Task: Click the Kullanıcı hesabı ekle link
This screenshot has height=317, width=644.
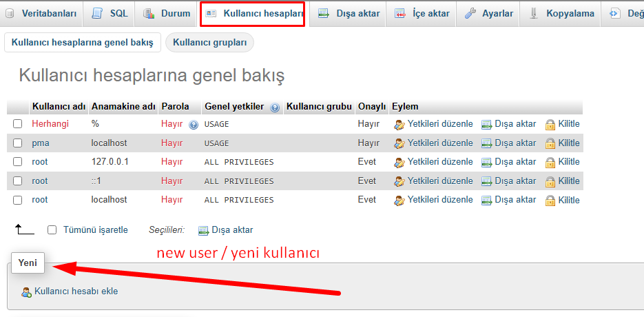Action: tap(76, 292)
